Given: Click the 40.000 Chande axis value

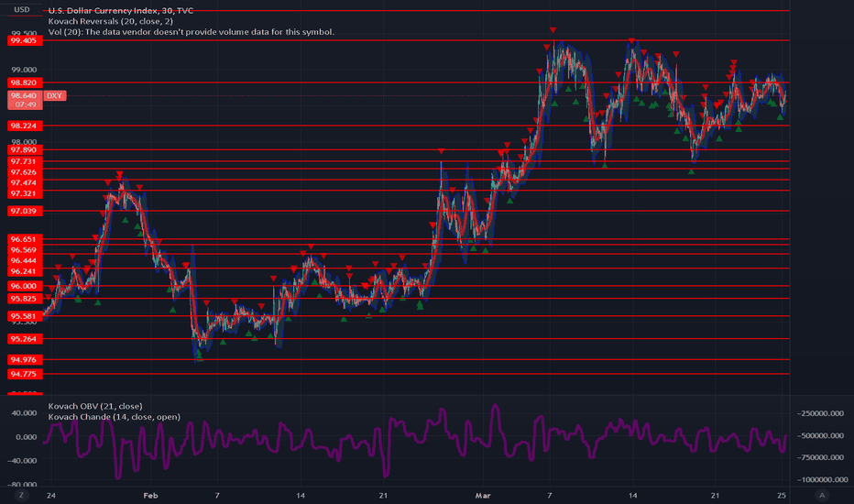Looking at the screenshot, I should coord(25,413).
